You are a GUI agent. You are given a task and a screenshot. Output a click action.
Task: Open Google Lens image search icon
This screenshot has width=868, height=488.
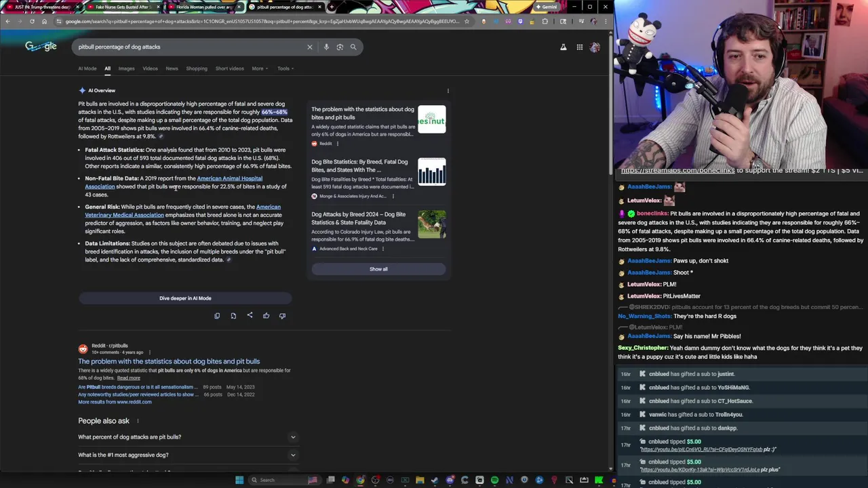tap(340, 47)
